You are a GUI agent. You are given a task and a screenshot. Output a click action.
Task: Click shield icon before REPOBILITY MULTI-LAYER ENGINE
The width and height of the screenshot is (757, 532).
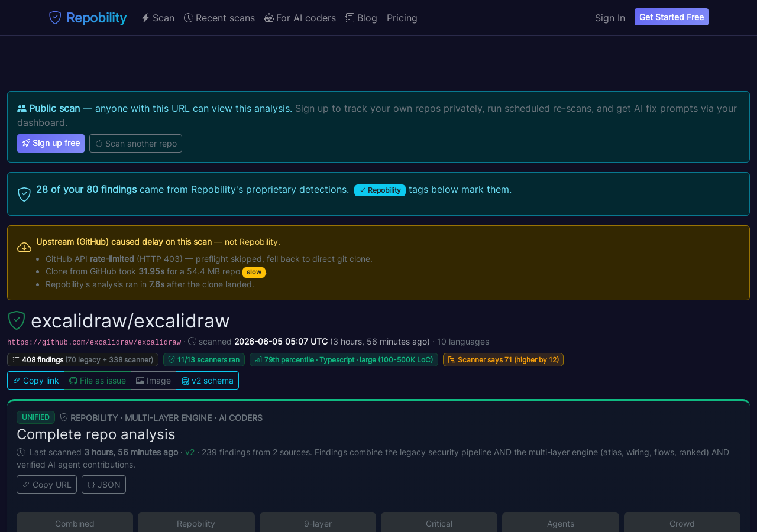[x=64, y=417]
